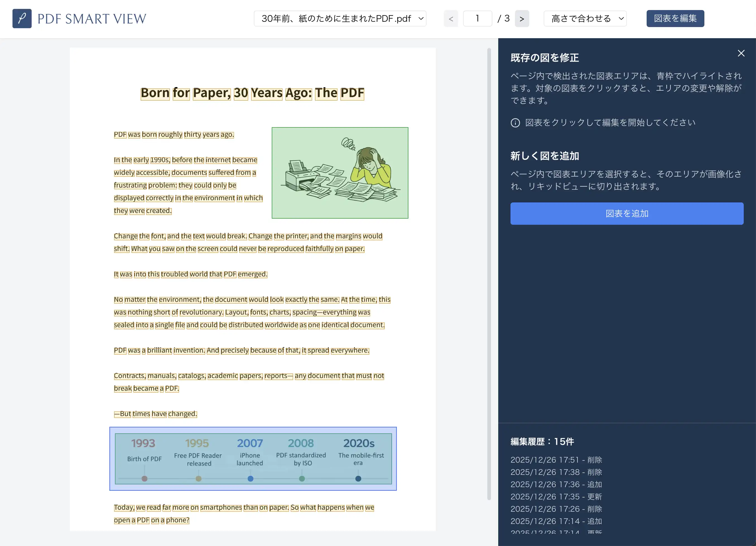Viewport: 756px width, 546px height.
Task: Select the blue-highlighted timeline figure
Action: tap(253, 458)
